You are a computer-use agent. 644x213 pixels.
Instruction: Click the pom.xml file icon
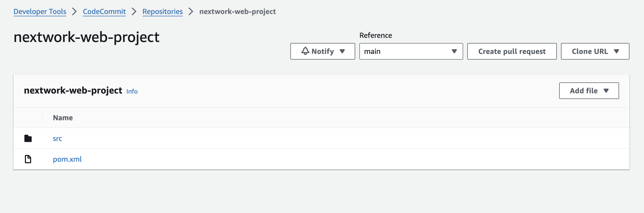coord(28,159)
